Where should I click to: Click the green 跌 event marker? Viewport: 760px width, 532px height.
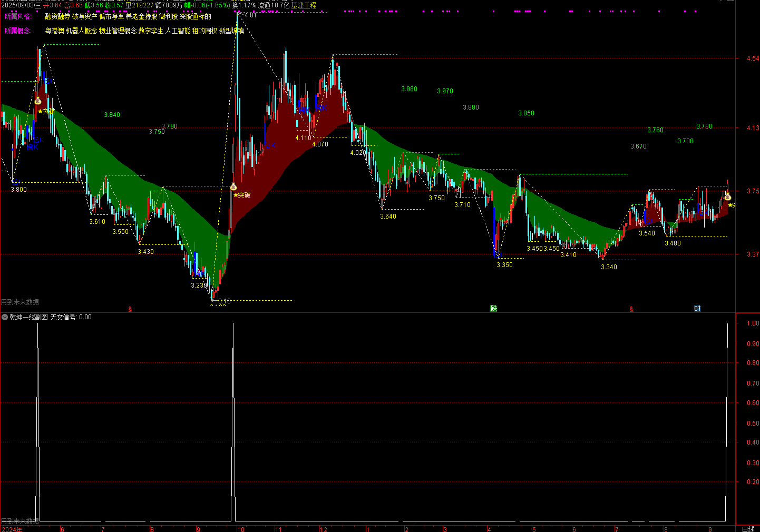[494, 309]
